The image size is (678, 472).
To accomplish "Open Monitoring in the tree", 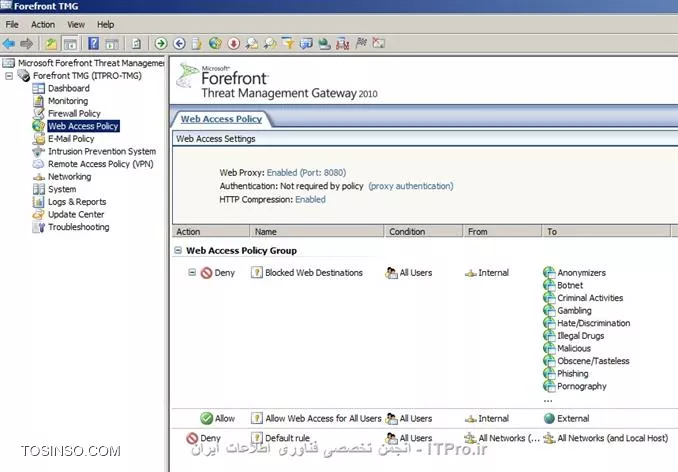I will click(68, 101).
